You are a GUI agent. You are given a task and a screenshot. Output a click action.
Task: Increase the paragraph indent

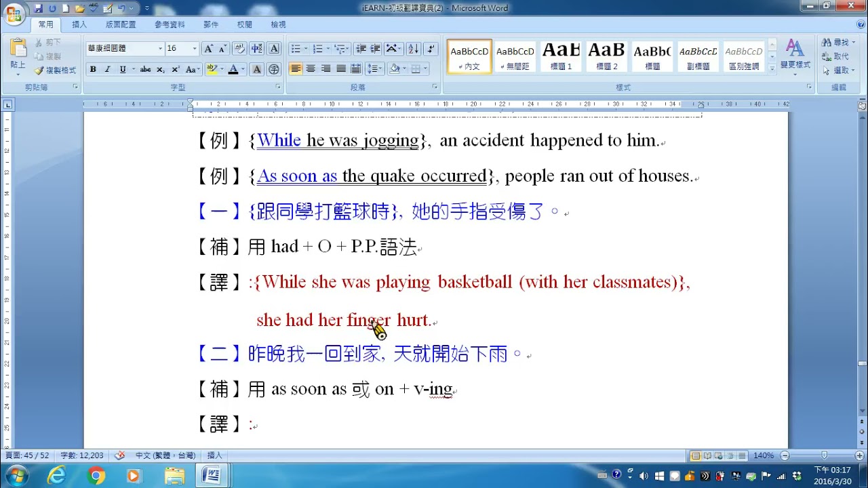pos(375,49)
